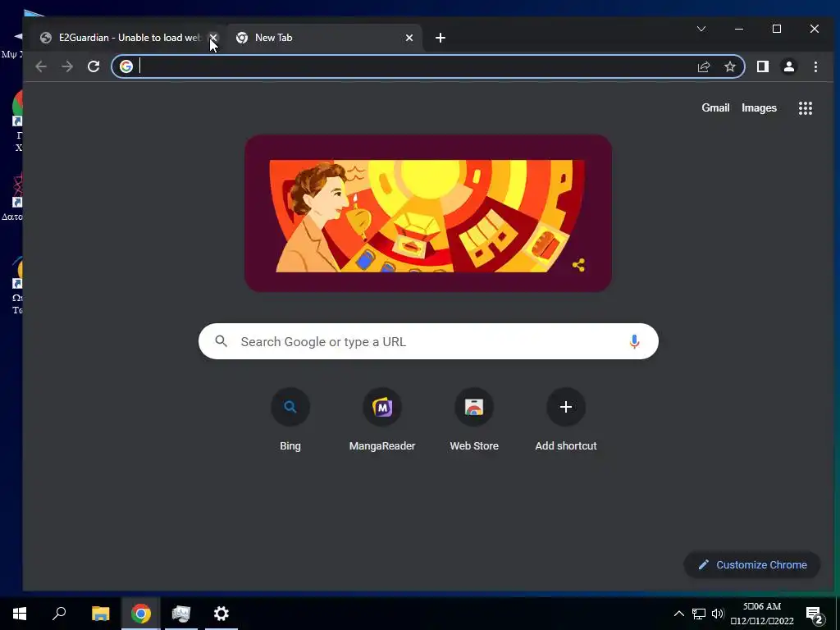Click Customize Chrome button
This screenshot has height=630, width=840.
pyautogui.click(x=752, y=564)
